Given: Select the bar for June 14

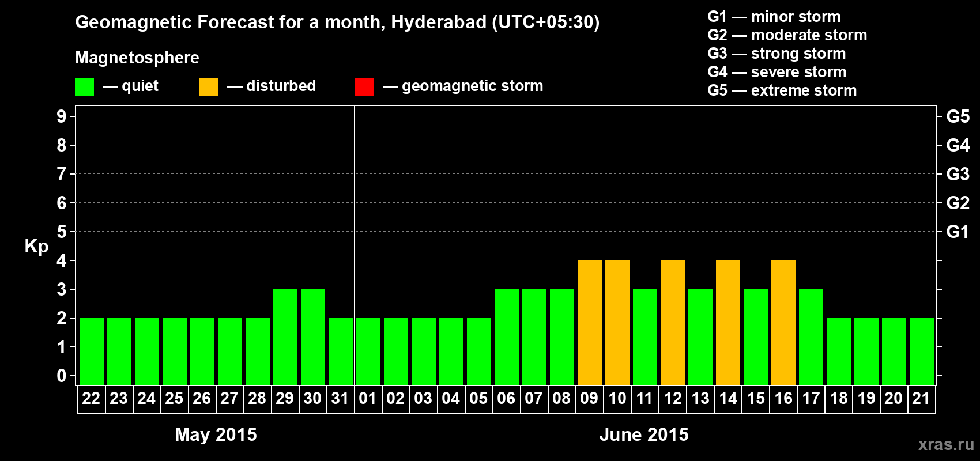Looking at the screenshot, I should pos(728,322).
